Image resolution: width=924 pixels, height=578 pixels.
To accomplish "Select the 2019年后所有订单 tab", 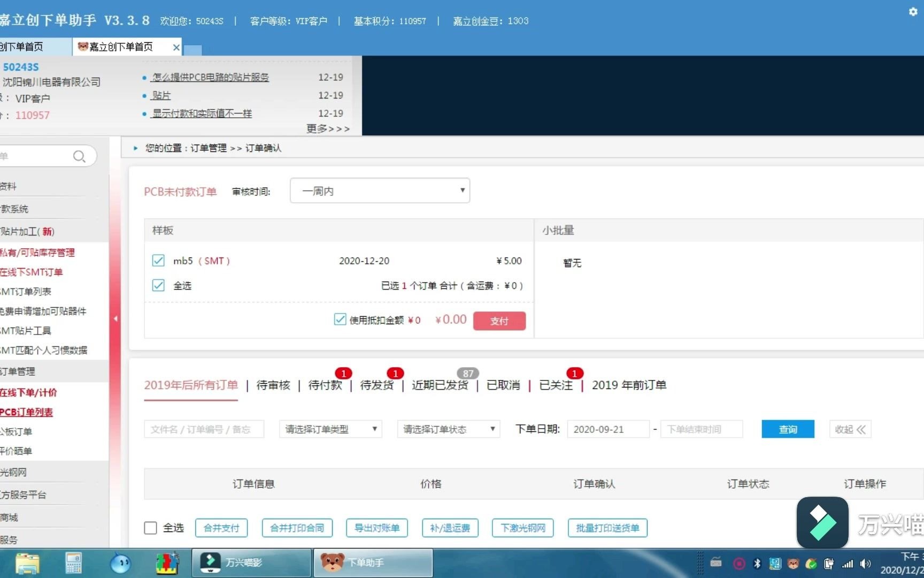I will point(191,385).
